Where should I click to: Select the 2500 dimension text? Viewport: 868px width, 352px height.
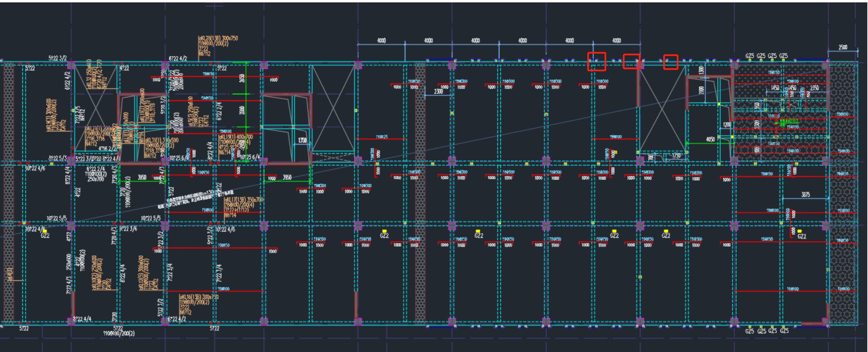(x=843, y=47)
